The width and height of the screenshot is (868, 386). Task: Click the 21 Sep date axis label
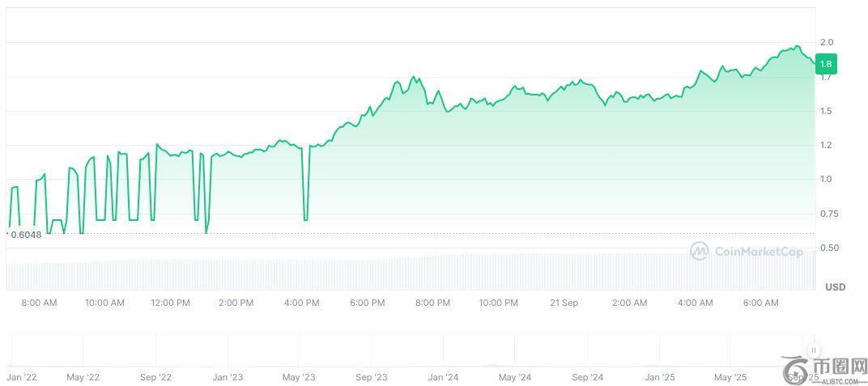pyautogui.click(x=564, y=303)
